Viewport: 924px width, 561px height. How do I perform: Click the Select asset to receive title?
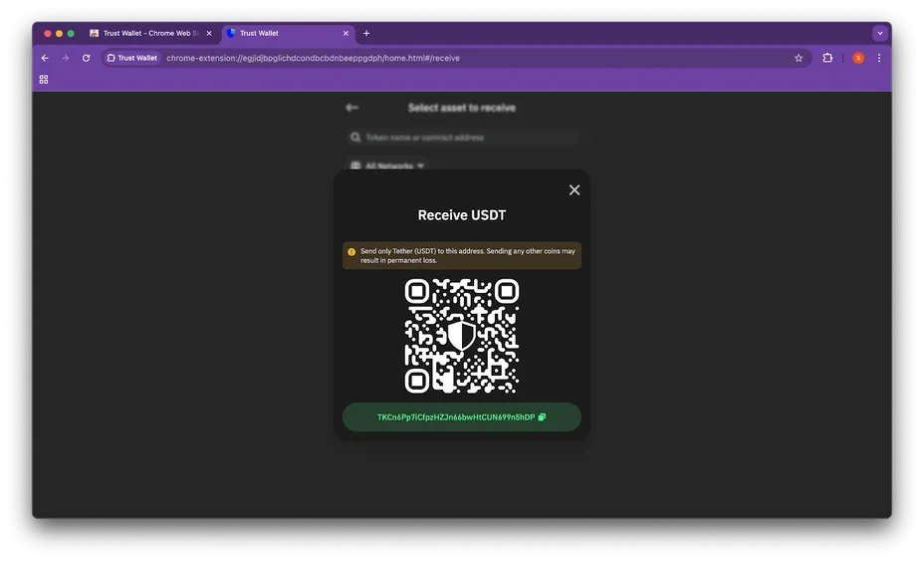[461, 108]
